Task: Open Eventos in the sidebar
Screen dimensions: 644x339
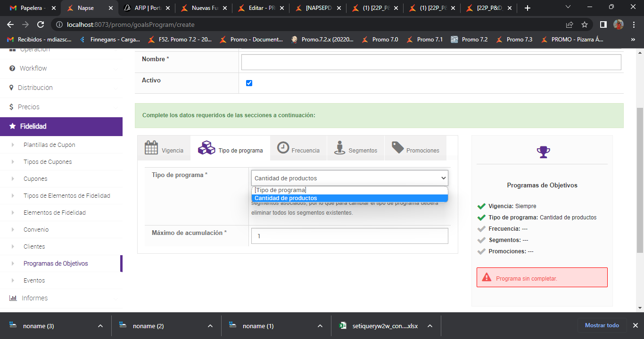Action: [x=34, y=281]
